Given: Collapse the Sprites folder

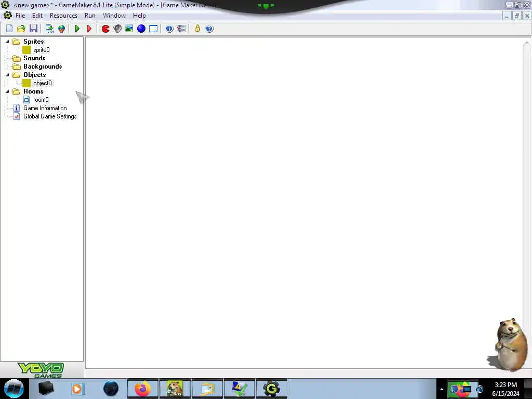Looking at the screenshot, I should tap(7, 42).
